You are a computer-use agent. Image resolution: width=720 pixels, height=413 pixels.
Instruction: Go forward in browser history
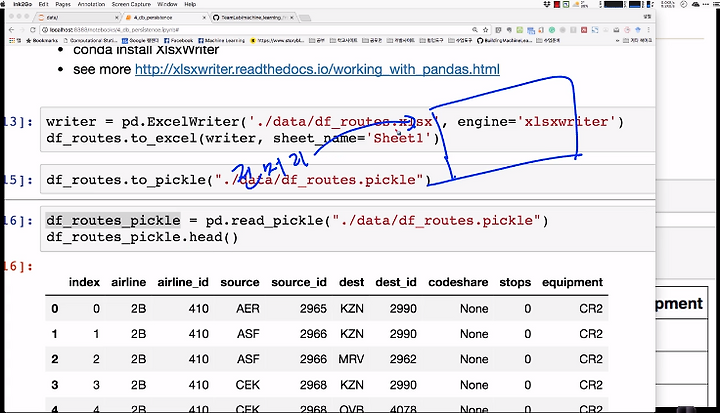pos(22,30)
